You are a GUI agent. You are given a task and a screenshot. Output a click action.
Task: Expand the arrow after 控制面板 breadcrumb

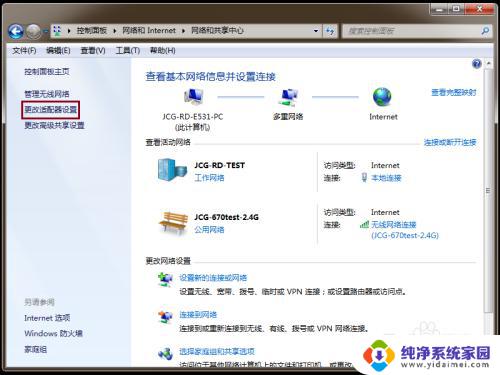coord(114,31)
